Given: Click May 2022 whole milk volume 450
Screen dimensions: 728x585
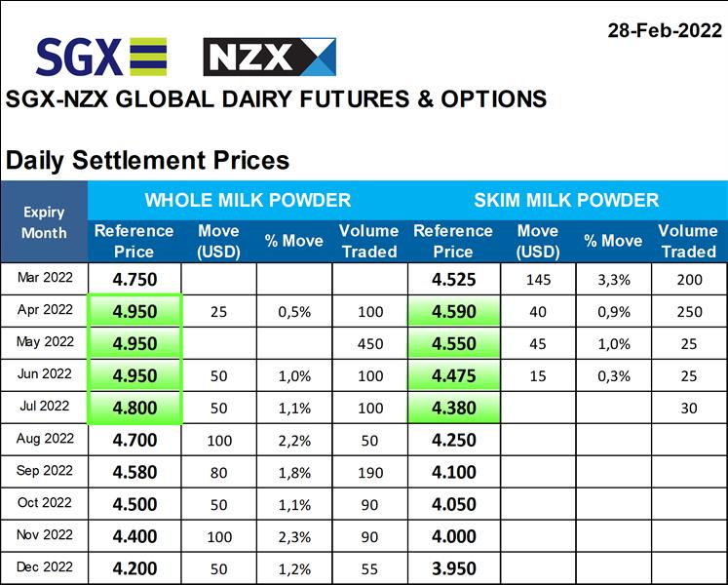Looking at the screenshot, I should pyautogui.click(x=368, y=343).
